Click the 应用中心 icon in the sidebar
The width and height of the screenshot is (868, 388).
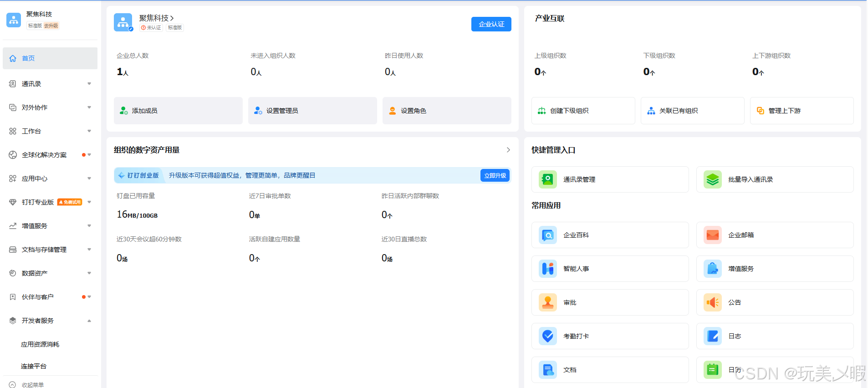point(13,179)
